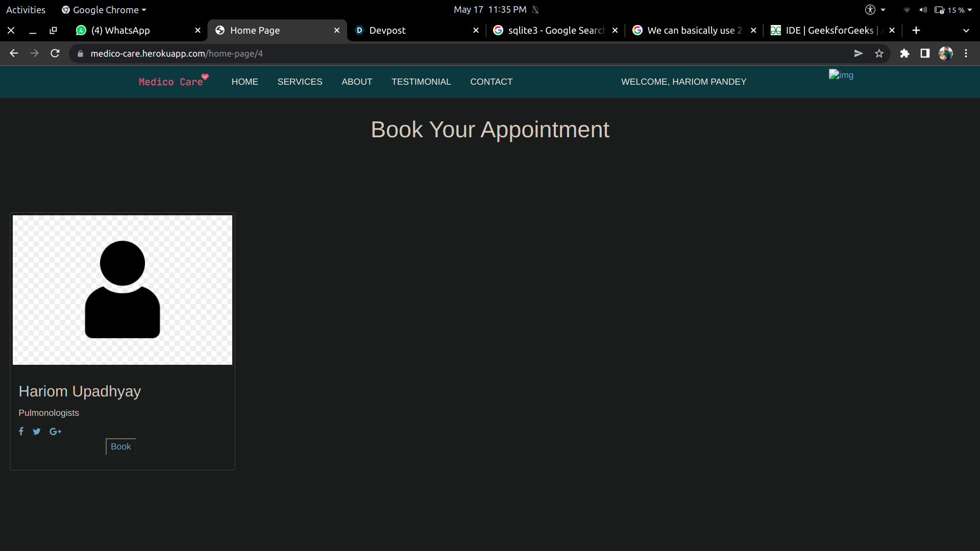Open the Chrome extensions puzzle icon
Screen dimensions: 980x551
tap(904, 54)
